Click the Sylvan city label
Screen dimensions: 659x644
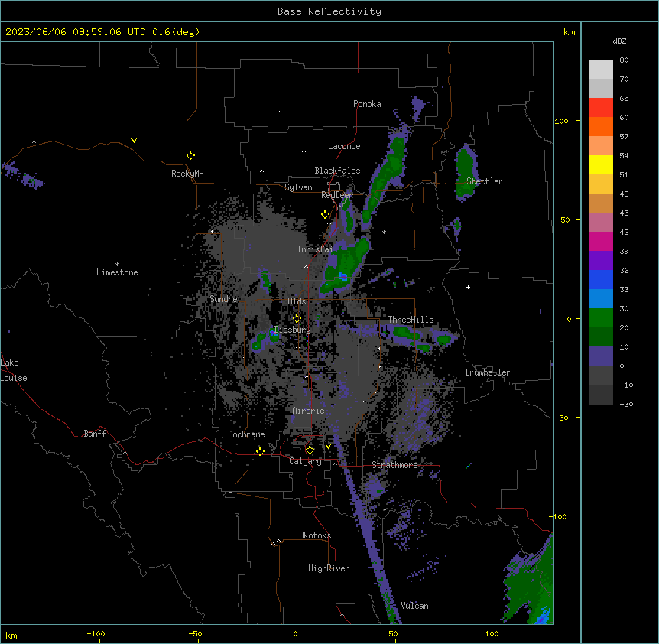click(x=298, y=187)
